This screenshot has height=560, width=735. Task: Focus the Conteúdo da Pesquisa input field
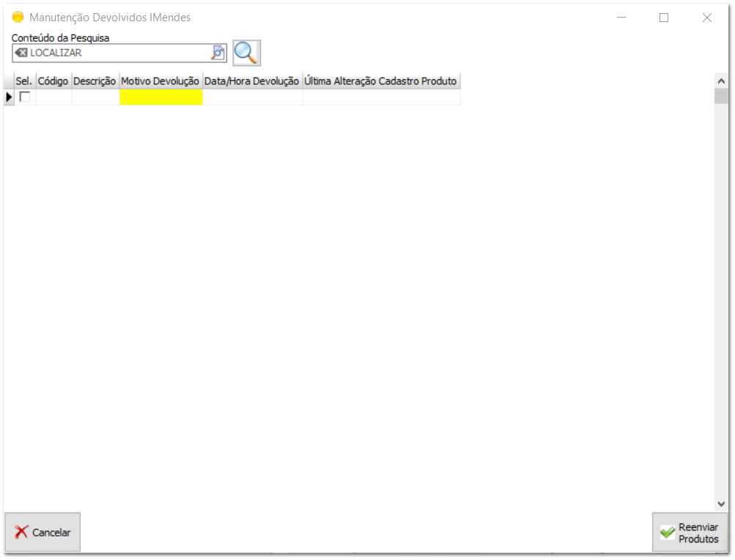117,53
